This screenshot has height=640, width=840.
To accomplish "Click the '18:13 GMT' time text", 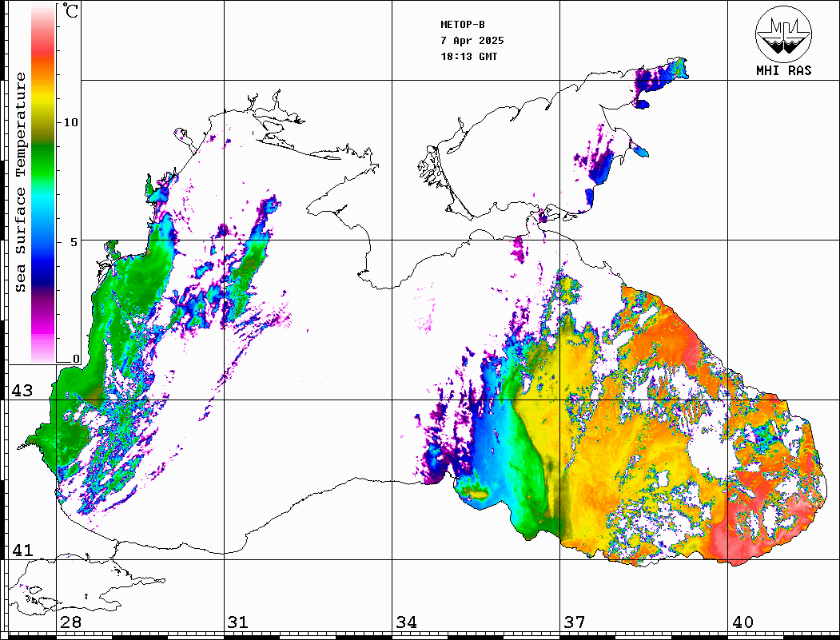I will 468,56.
